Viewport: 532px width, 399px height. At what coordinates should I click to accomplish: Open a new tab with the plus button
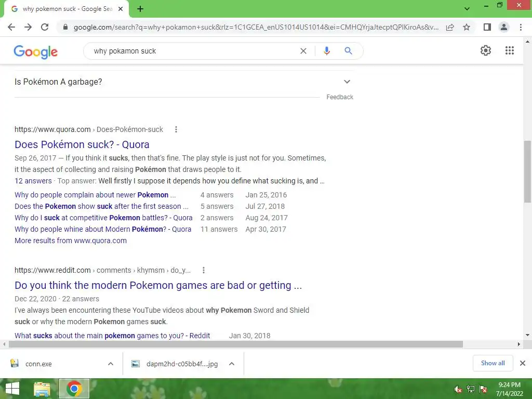click(x=140, y=9)
